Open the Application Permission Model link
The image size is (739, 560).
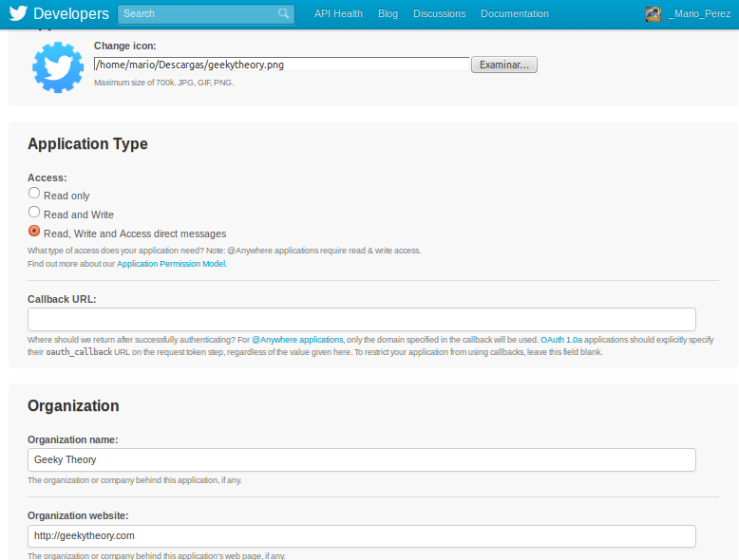pos(171,264)
